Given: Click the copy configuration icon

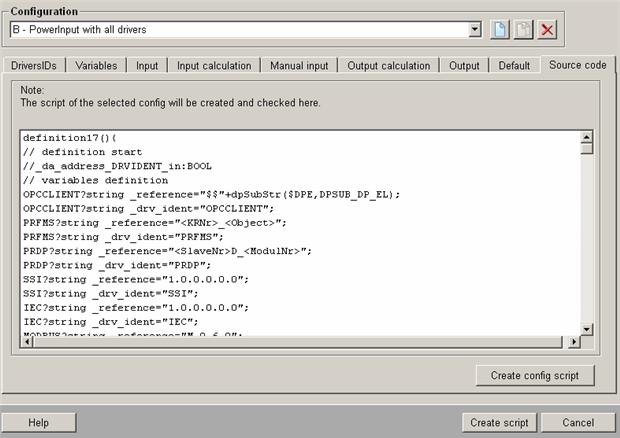Looking at the screenshot, I should pos(523,29).
